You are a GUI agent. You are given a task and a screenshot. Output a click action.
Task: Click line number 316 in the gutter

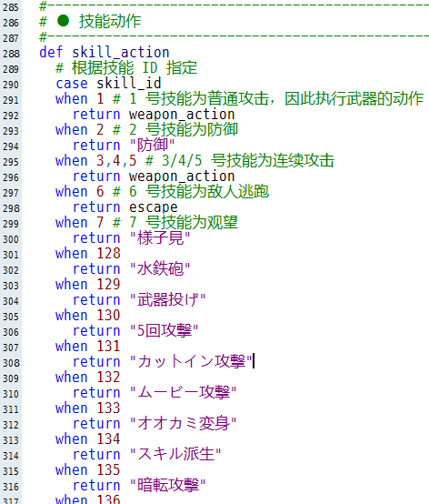click(x=11, y=487)
